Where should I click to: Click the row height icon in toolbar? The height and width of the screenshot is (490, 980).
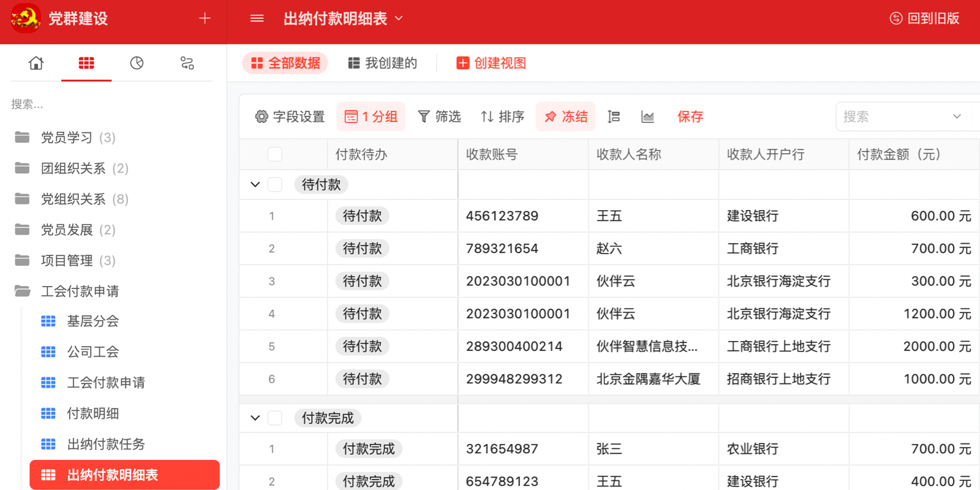point(614,116)
